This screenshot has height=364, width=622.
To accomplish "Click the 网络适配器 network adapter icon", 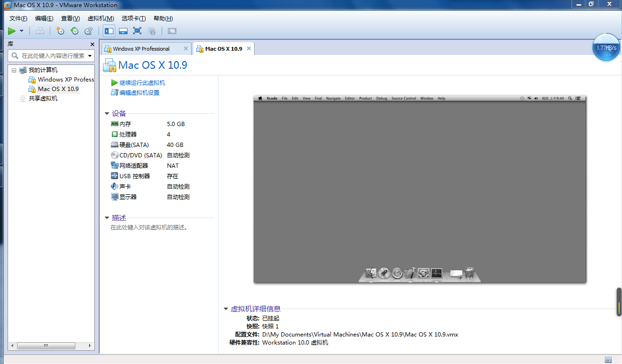I will point(114,165).
